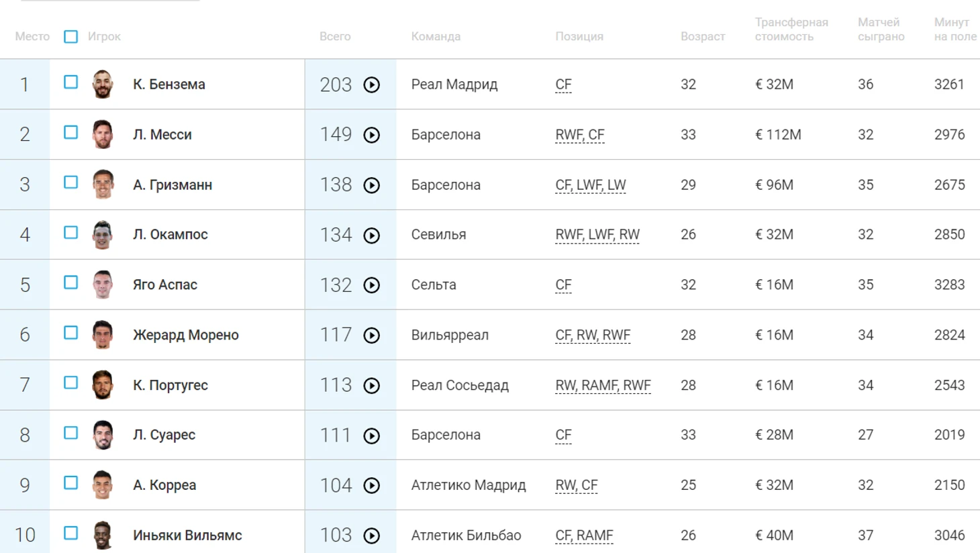Open player page for Иньяки Вильямс

coord(187,536)
